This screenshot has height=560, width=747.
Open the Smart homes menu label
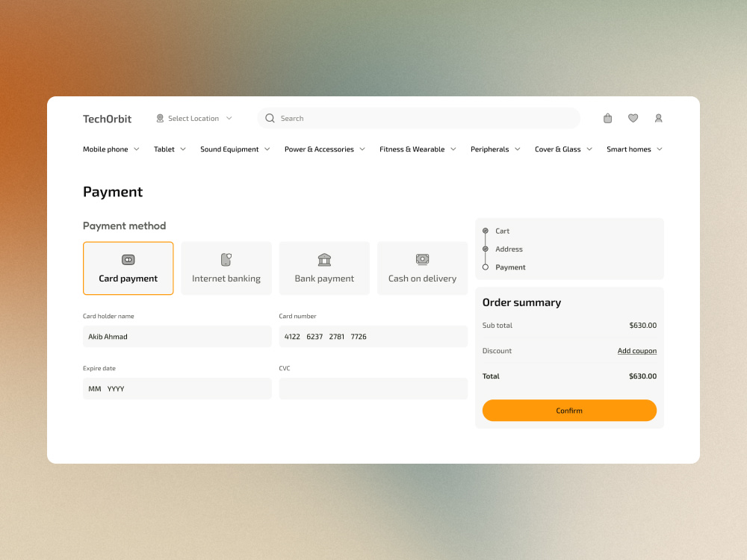click(x=629, y=149)
